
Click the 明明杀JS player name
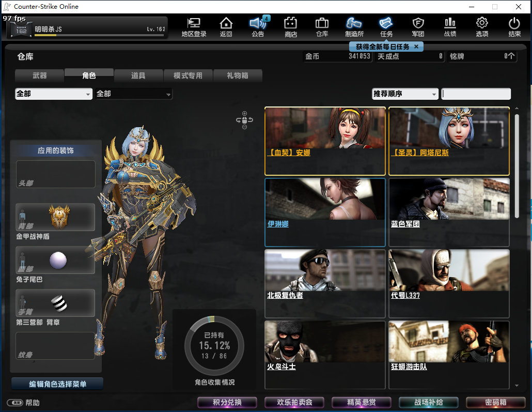point(48,29)
